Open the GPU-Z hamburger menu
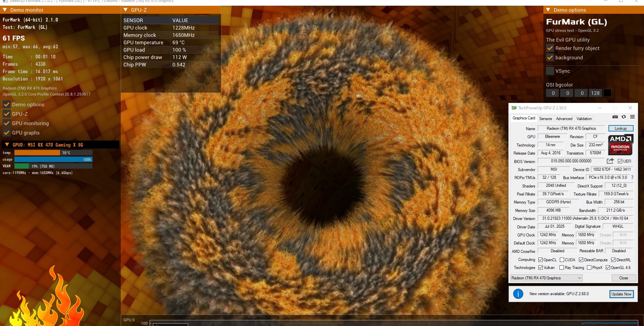644x326 pixels. pos(632,117)
